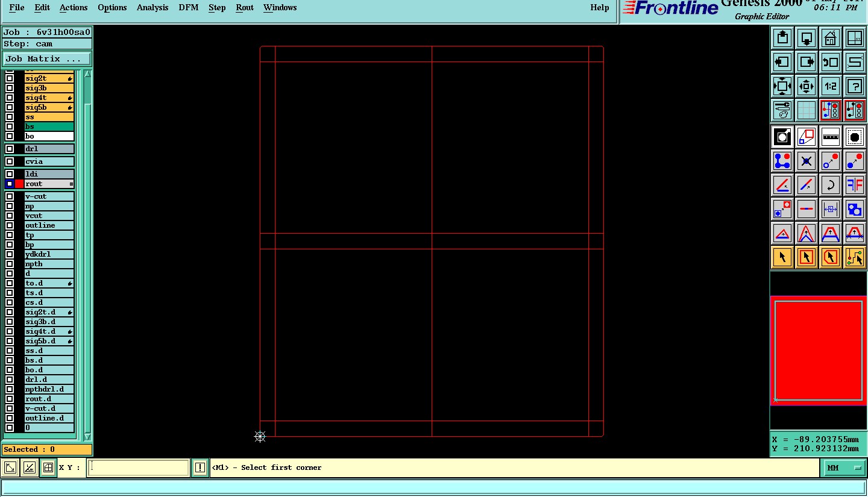Toggle the checkbox for layer outline
This screenshot has width=868, height=497.
click(x=10, y=225)
